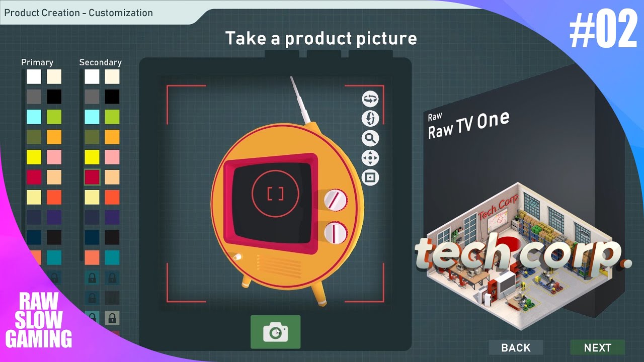Pick orange in the Primary palette
The height and width of the screenshot is (362, 644).
pos(54,137)
